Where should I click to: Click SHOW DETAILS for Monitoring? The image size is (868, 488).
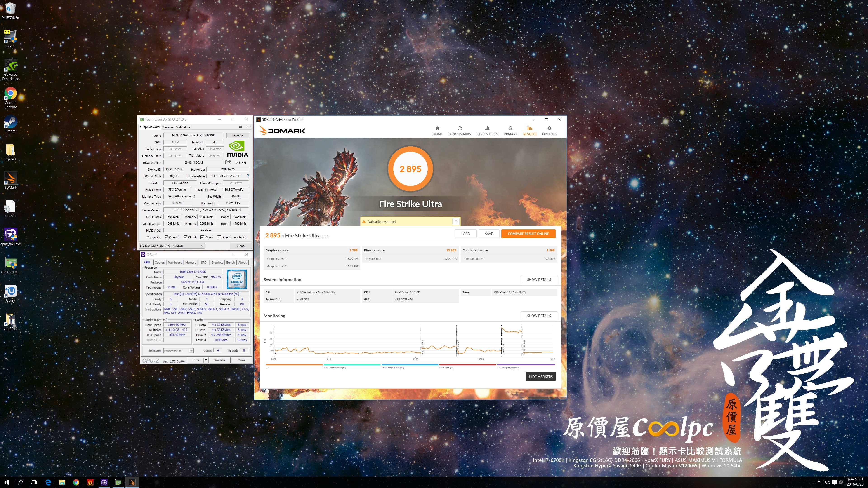pos(539,316)
